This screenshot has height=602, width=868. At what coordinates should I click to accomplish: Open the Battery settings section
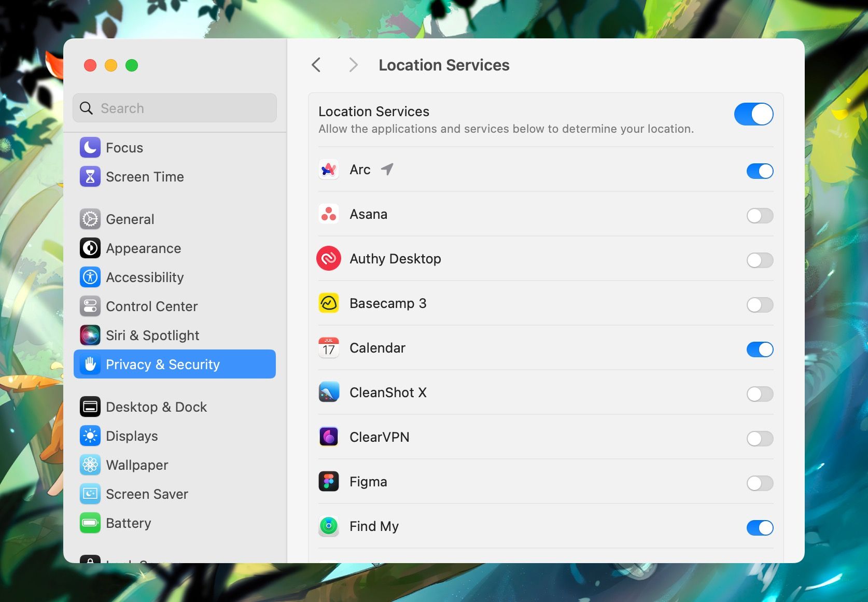pos(128,523)
